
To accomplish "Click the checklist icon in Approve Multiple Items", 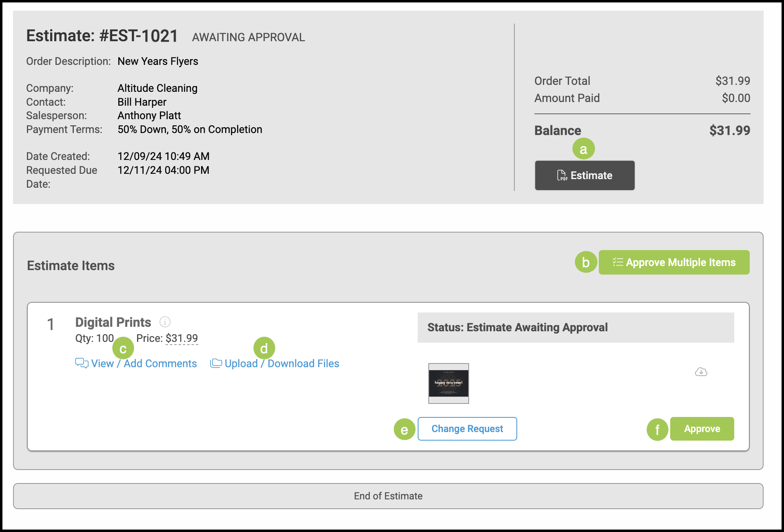I will tap(618, 262).
